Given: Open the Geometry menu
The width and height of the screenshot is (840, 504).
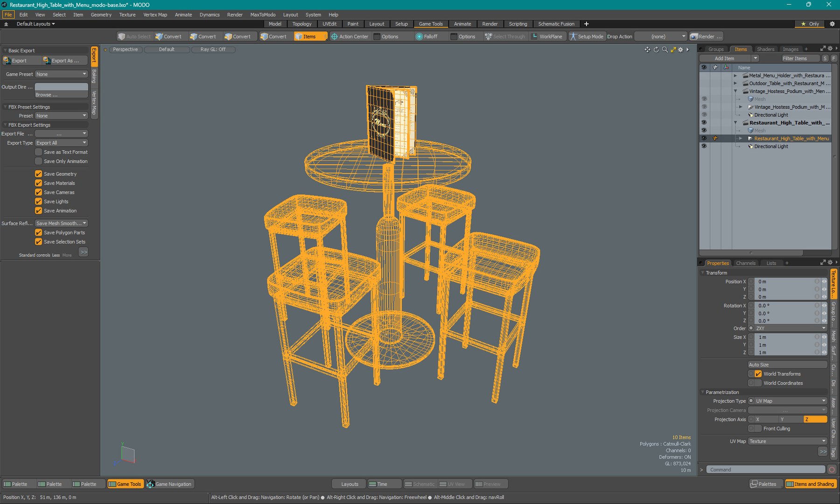Looking at the screenshot, I should 101,14.
